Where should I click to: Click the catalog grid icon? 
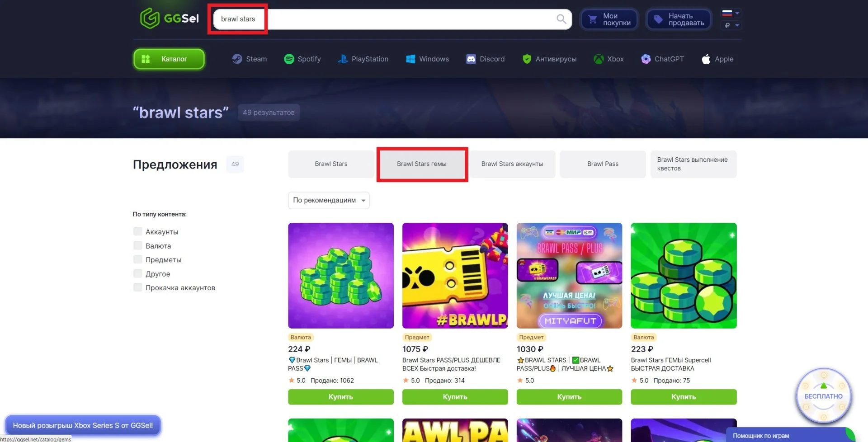(146, 59)
